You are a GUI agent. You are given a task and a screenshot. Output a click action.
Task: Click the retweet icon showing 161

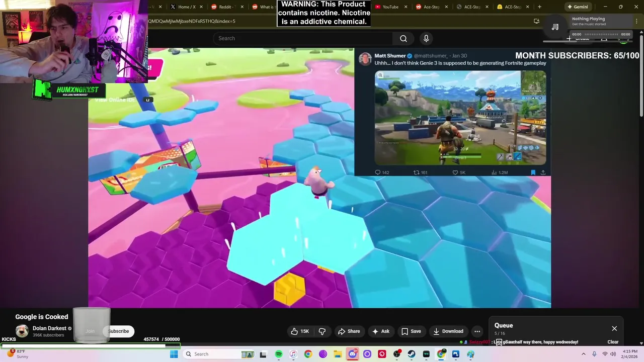click(x=416, y=172)
